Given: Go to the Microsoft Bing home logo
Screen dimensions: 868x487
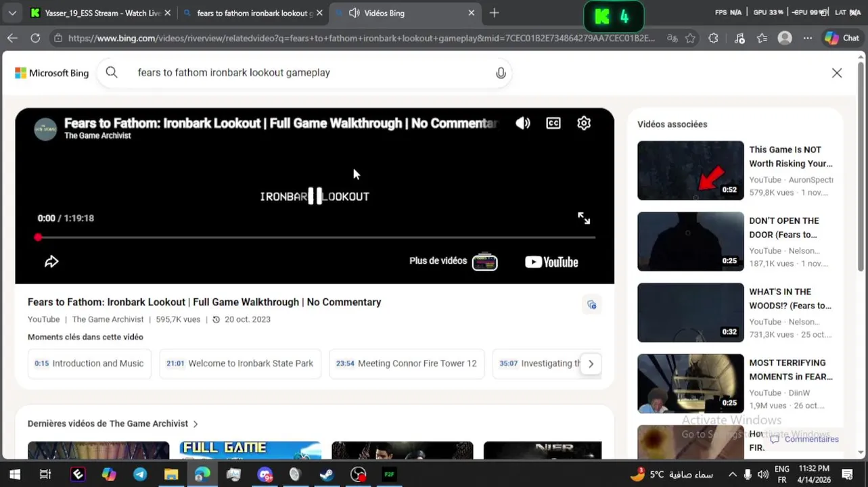Looking at the screenshot, I should point(52,73).
